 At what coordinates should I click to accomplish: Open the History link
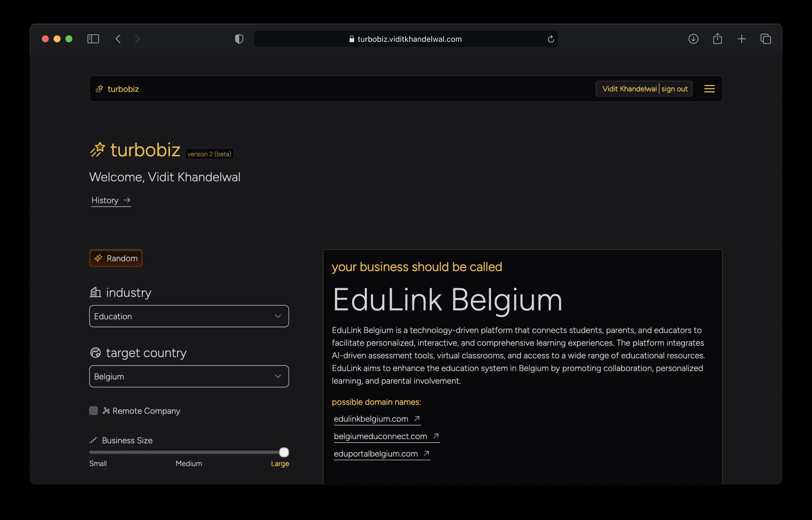[x=105, y=200]
